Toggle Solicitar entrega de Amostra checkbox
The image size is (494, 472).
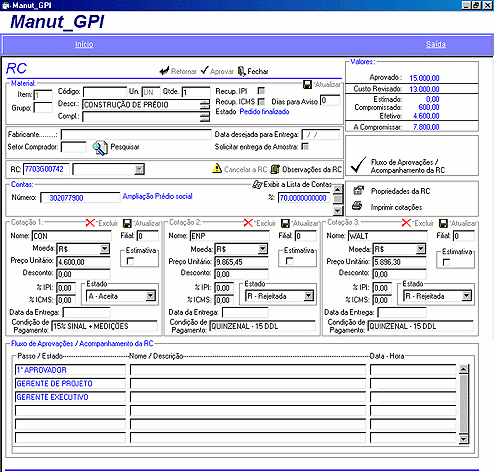[x=305, y=146]
